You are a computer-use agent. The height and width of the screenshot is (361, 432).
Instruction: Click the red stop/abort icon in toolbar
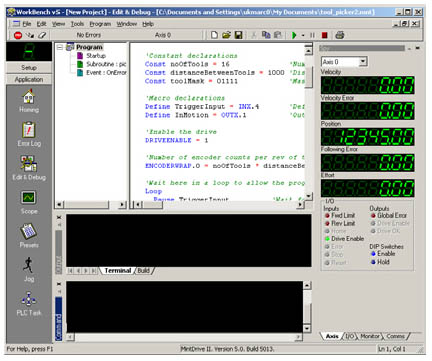pos(18,35)
